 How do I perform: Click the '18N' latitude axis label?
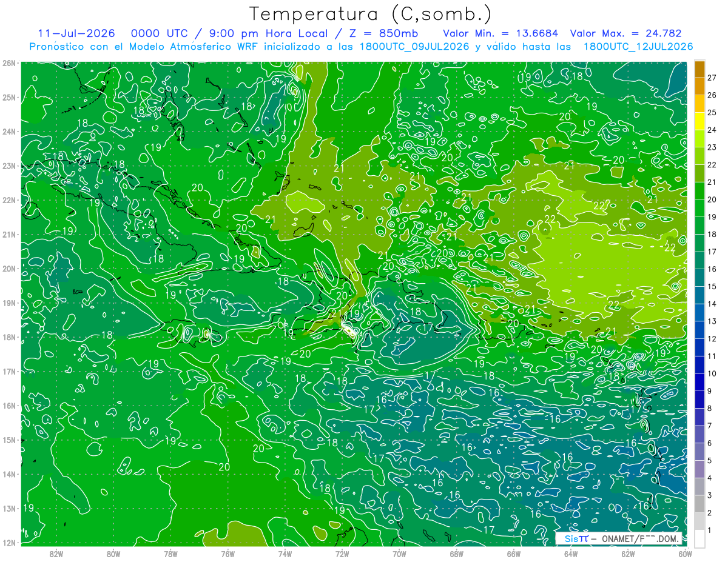coord(8,336)
